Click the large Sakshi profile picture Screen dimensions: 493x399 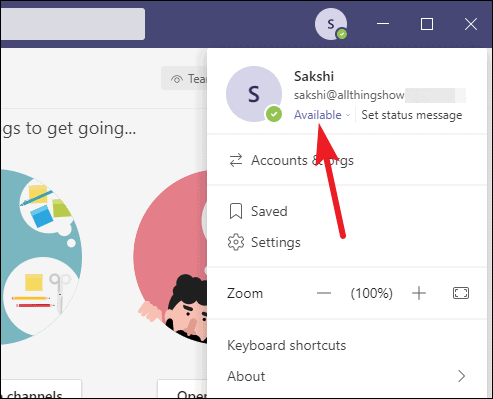(x=254, y=94)
